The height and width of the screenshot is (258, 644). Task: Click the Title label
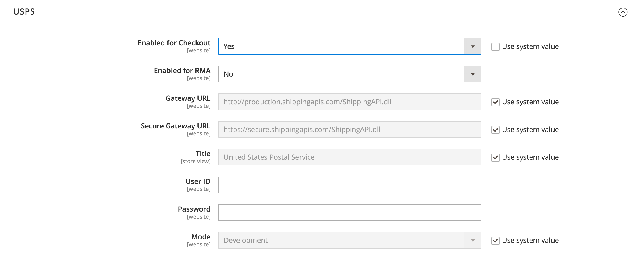click(x=203, y=153)
